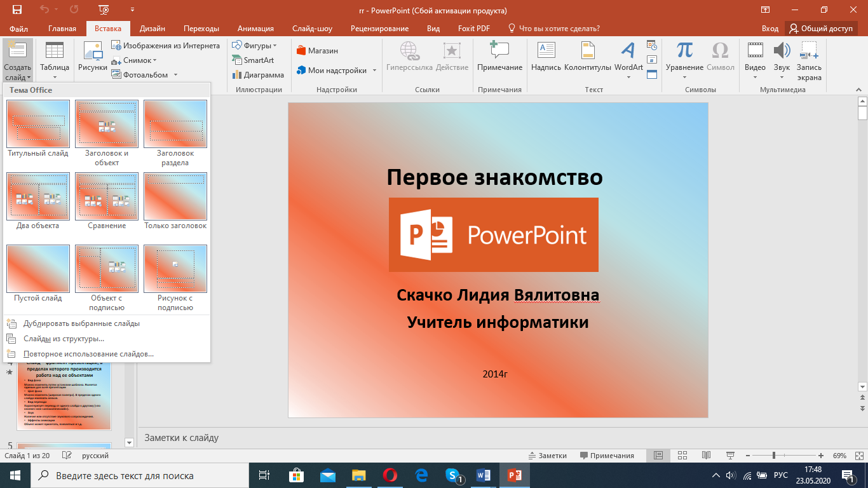Image resolution: width=868 pixels, height=488 pixels.
Task: Open the Переходы tab
Action: (201, 29)
